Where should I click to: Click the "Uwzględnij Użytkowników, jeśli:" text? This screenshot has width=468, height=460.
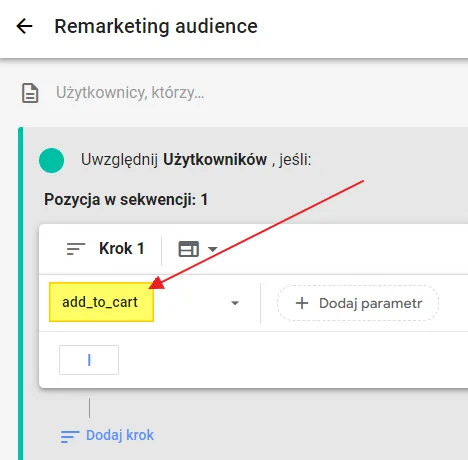pos(196,160)
